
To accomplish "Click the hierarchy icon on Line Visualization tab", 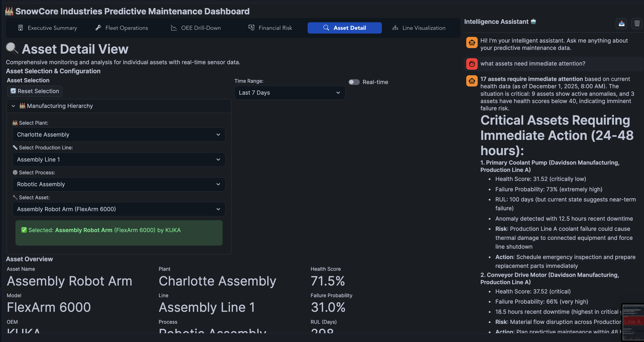I will [395, 28].
